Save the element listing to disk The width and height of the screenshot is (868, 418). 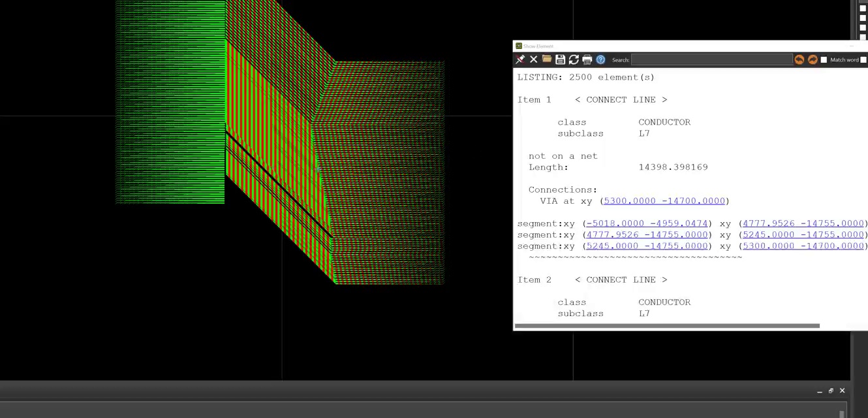click(560, 60)
